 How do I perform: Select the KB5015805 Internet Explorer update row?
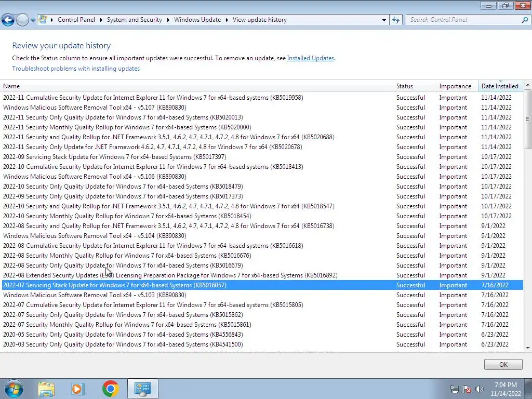pos(262,304)
